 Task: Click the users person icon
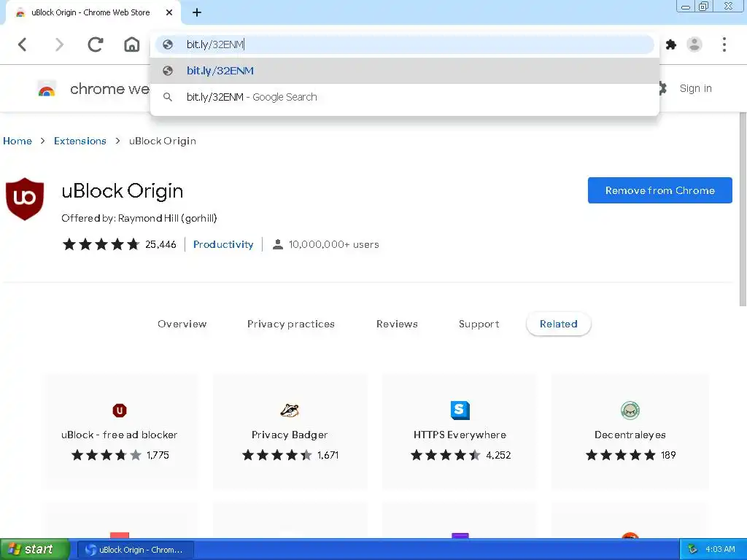(x=278, y=245)
